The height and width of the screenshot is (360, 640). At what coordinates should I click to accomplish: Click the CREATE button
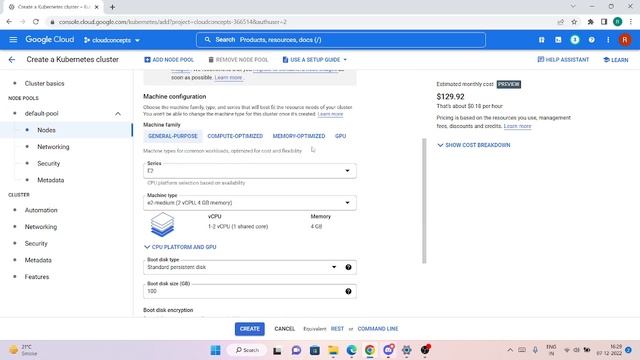pos(249,329)
